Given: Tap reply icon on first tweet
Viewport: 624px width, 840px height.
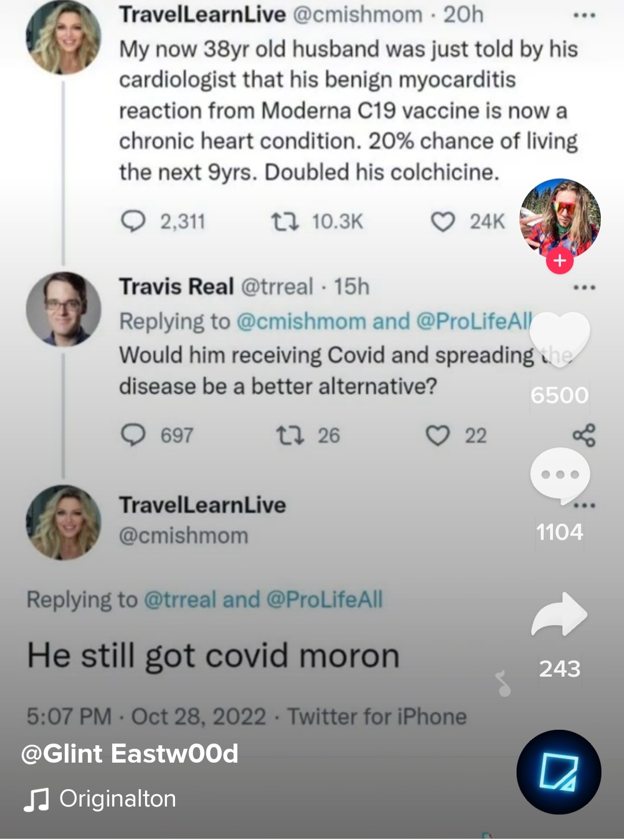Looking at the screenshot, I should 133,221.
